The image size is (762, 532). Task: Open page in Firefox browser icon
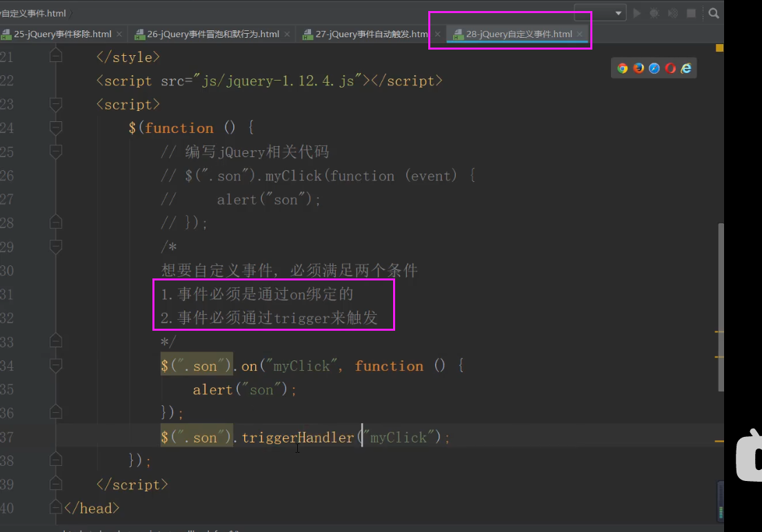tap(639, 68)
